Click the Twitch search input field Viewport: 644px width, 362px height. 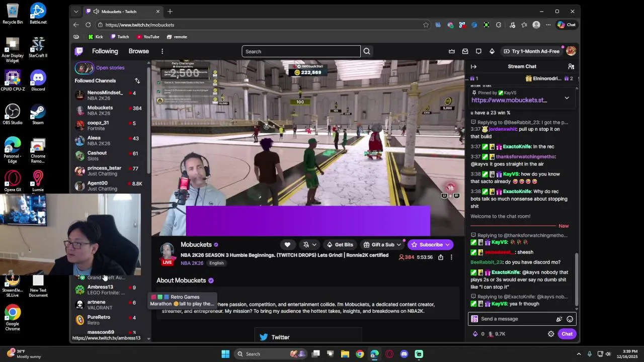pos(301,51)
